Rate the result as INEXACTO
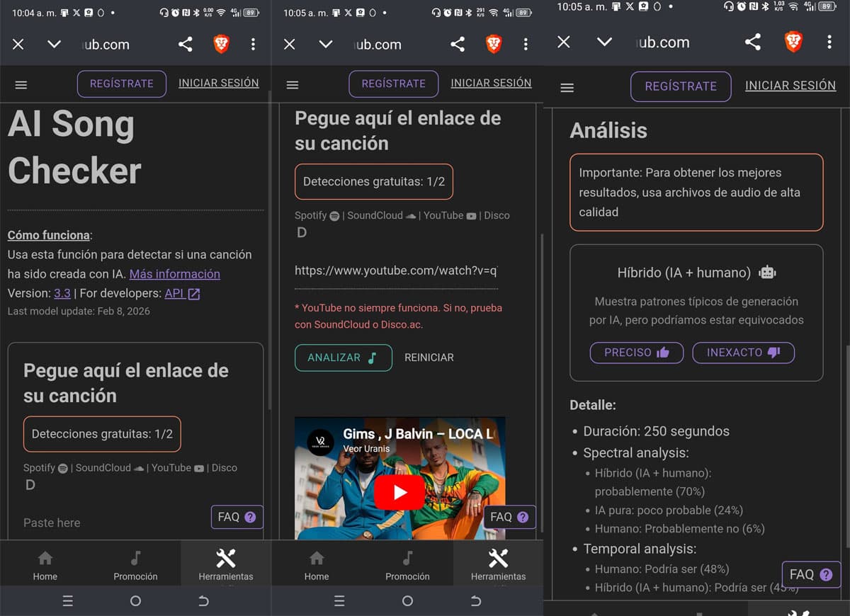The width and height of the screenshot is (850, 616). tap(743, 353)
